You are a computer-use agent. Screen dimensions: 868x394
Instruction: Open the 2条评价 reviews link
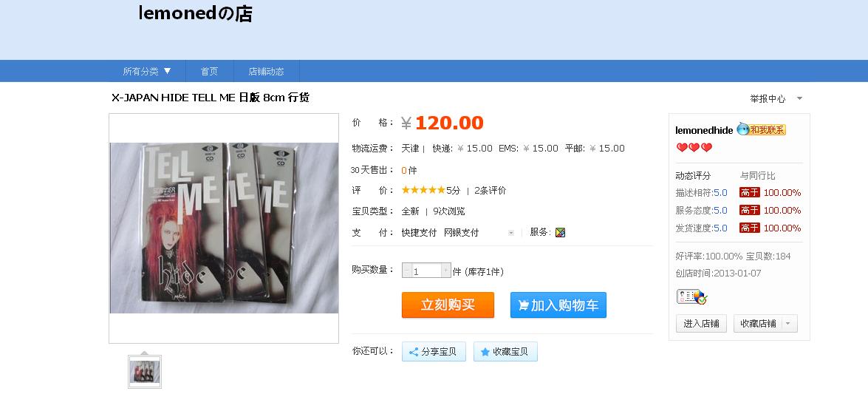pyautogui.click(x=490, y=191)
